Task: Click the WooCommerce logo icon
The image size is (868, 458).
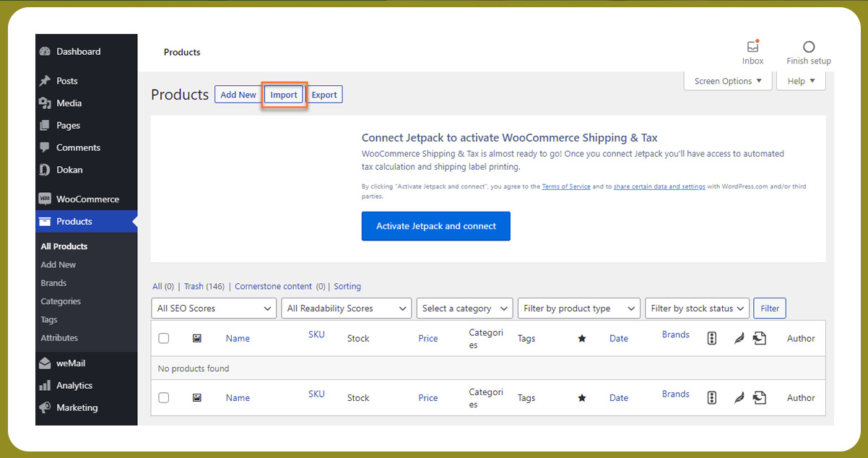Action: (45, 199)
